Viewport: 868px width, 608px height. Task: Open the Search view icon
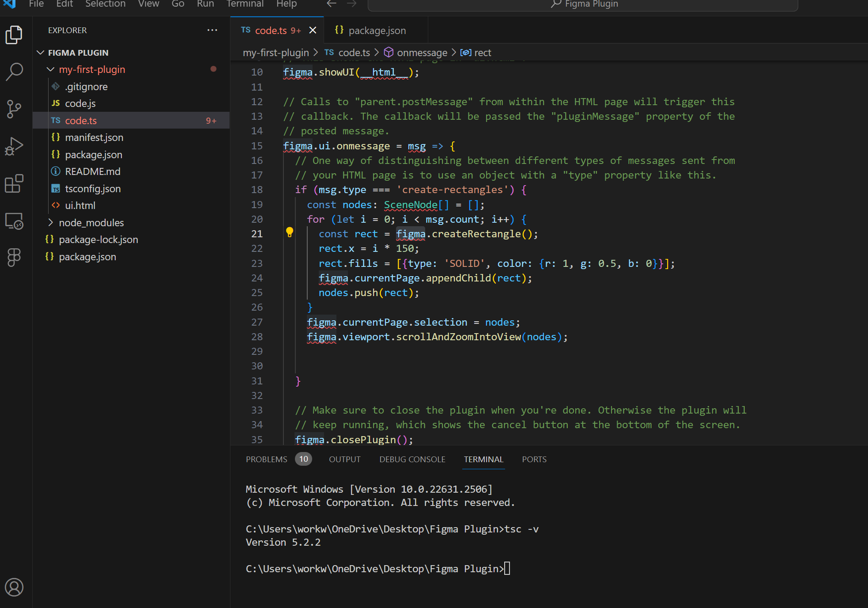[x=14, y=72]
